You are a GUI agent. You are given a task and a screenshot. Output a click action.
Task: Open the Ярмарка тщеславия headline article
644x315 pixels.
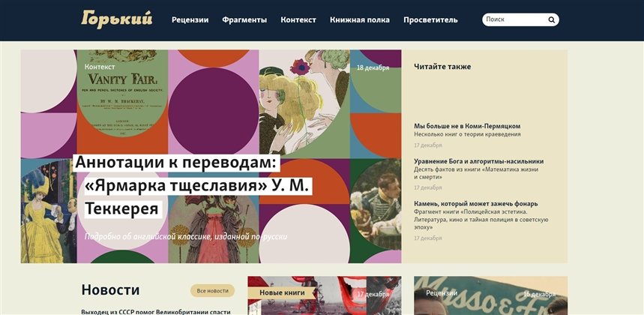pos(192,186)
